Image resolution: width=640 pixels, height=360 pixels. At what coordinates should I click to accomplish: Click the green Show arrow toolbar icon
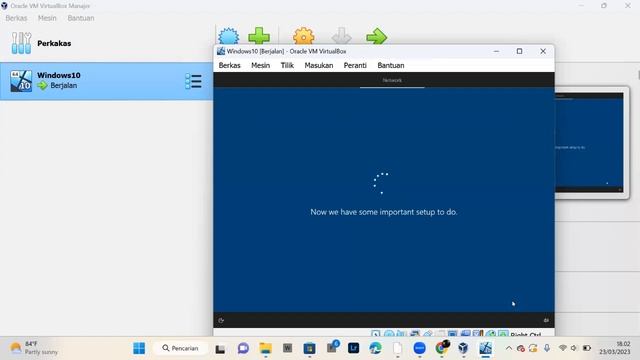click(x=376, y=36)
